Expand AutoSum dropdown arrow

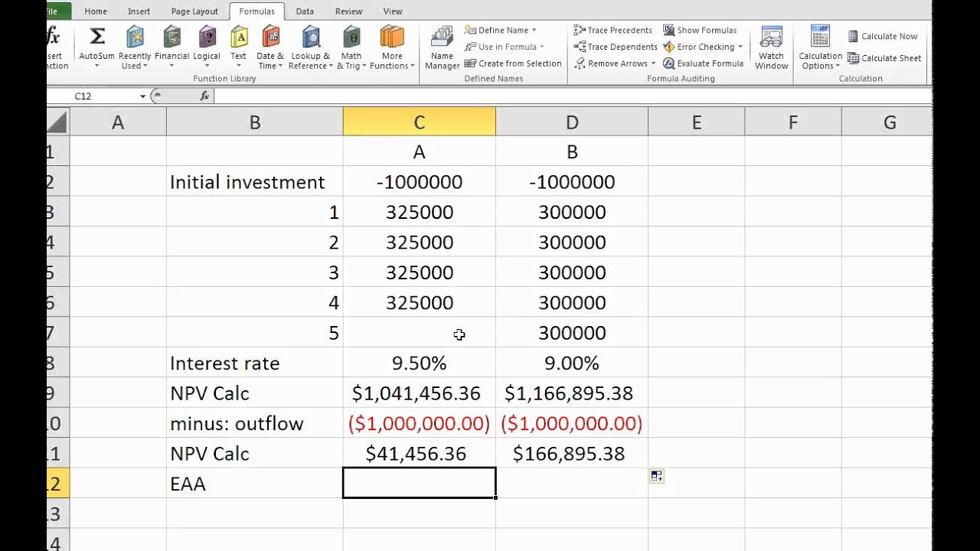(x=96, y=67)
